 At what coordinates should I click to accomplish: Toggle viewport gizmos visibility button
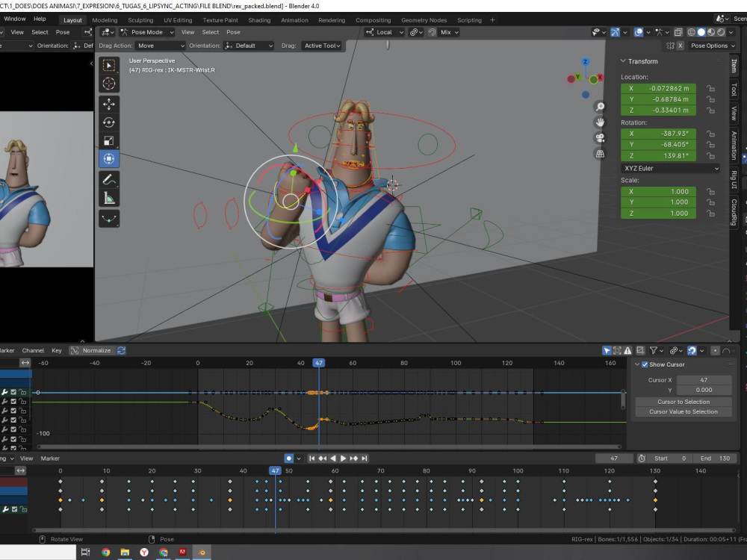[616, 32]
